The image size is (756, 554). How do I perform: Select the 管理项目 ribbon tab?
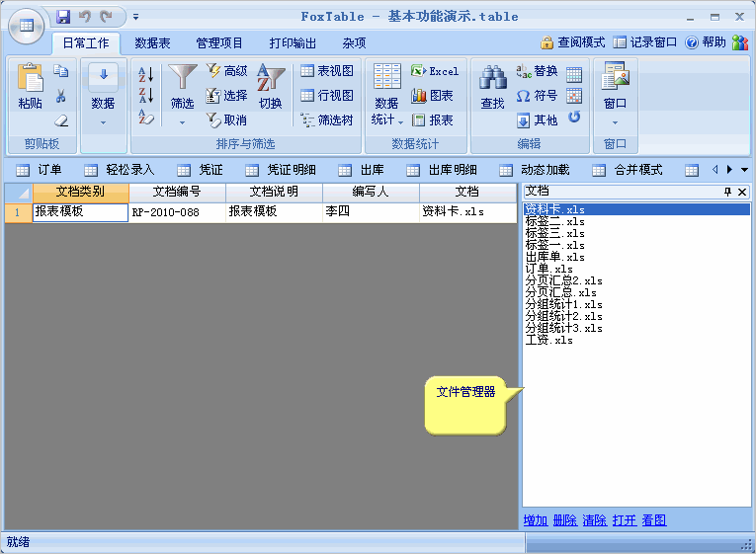219,43
